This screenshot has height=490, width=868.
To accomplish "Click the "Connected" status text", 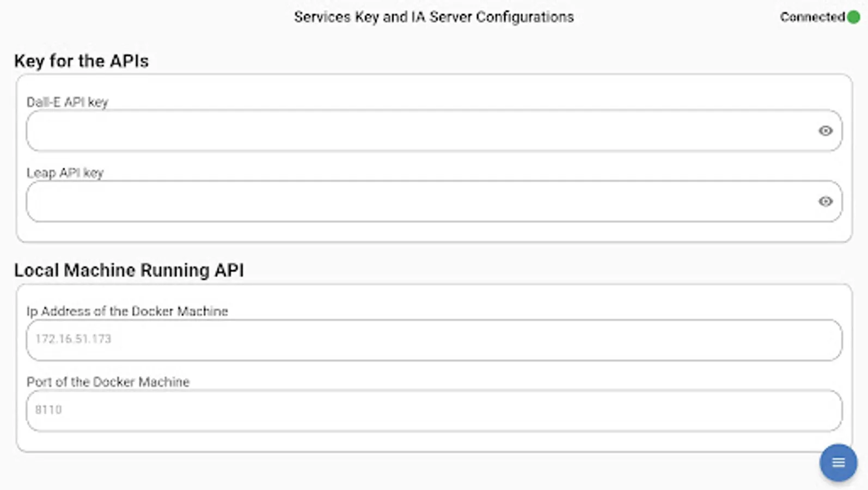I will (812, 17).
